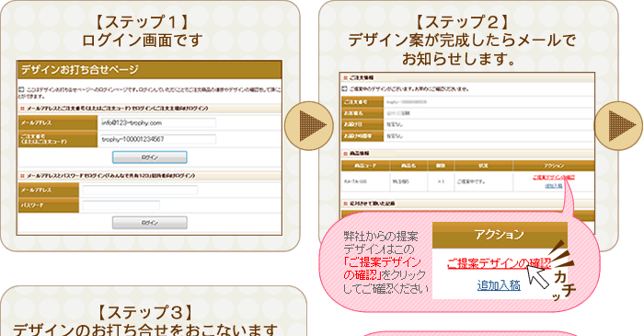Viewport: 644px width, 336px height.
Task: Click the order number field showing trophy-100001234567
Action: (x=158, y=139)
